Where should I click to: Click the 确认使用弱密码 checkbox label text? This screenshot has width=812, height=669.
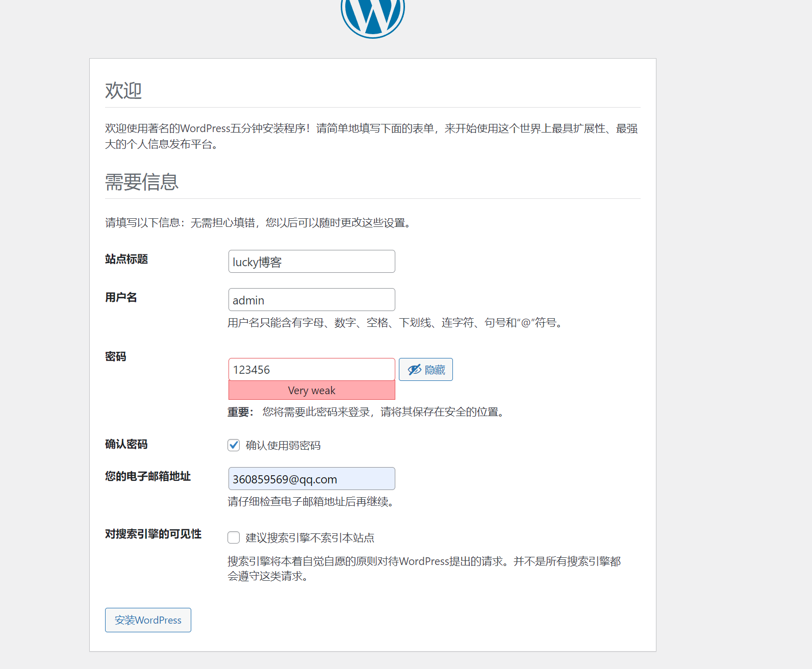click(283, 446)
